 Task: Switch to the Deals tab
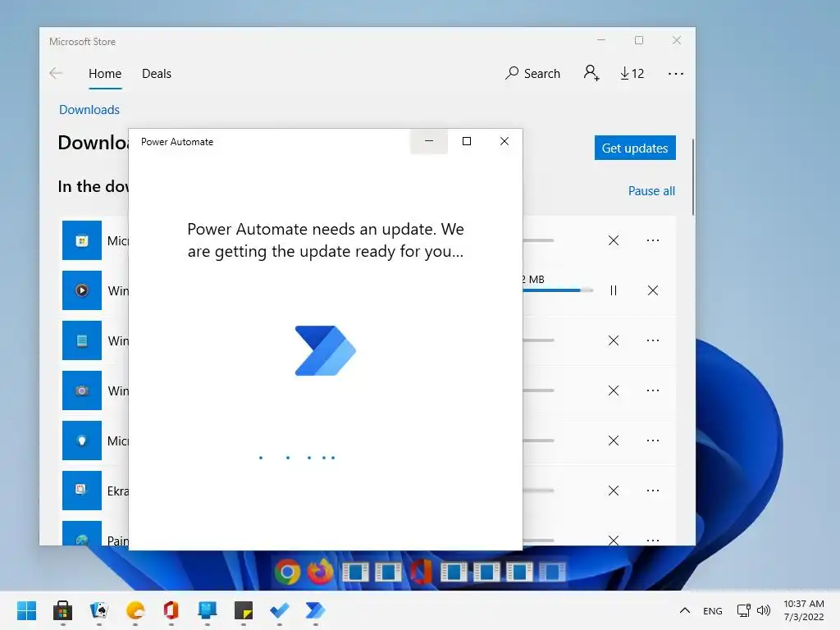[157, 73]
